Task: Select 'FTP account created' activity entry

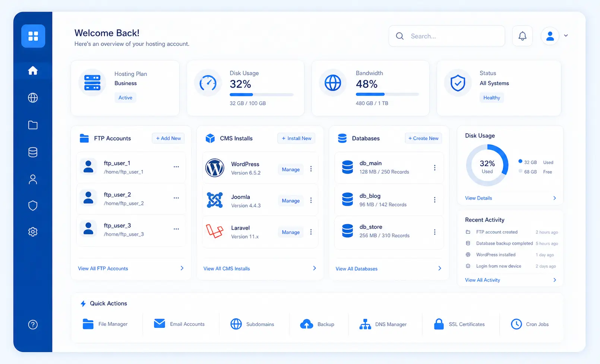Action: (512, 232)
